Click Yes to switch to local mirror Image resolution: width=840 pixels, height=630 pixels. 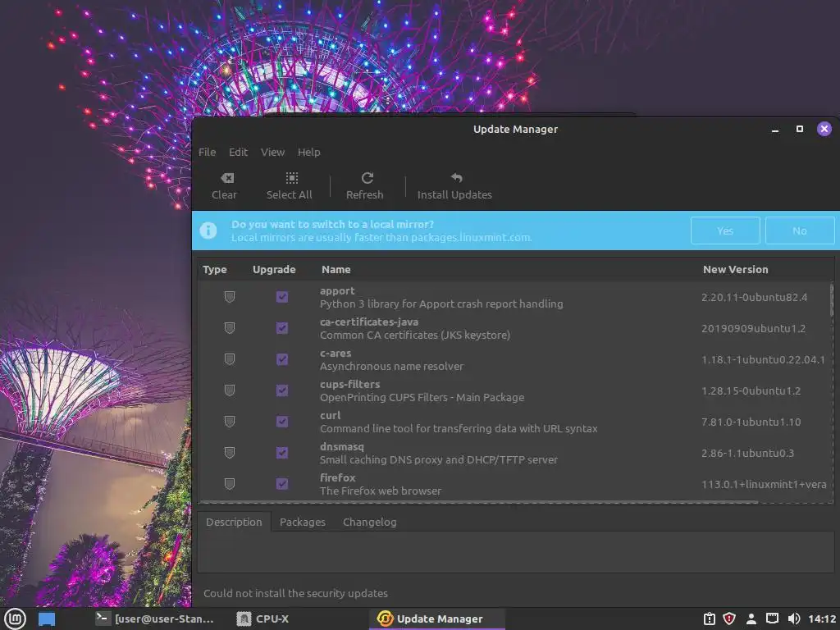click(x=725, y=231)
